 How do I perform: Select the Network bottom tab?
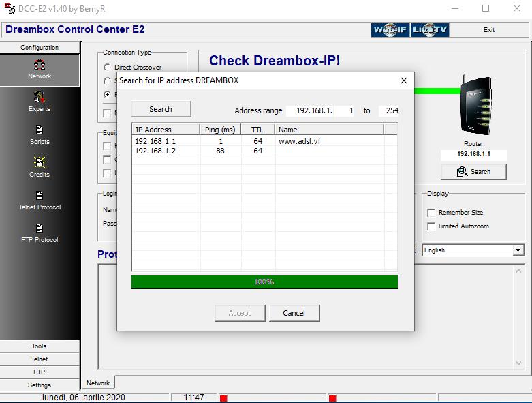tap(98, 383)
